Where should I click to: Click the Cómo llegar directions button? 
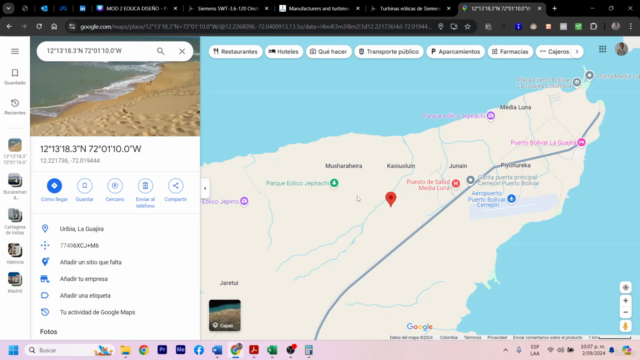pos(54,190)
